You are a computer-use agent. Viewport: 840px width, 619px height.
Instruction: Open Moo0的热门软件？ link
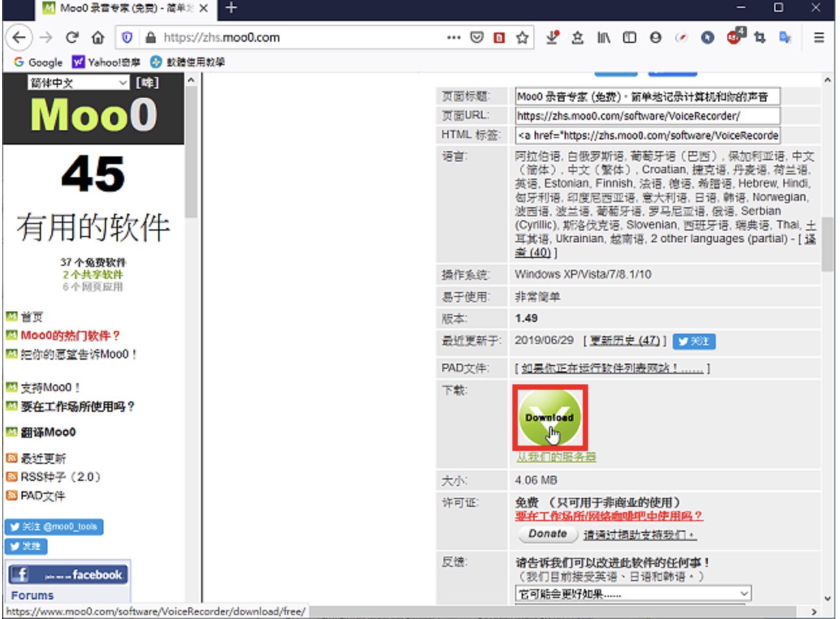coord(70,336)
